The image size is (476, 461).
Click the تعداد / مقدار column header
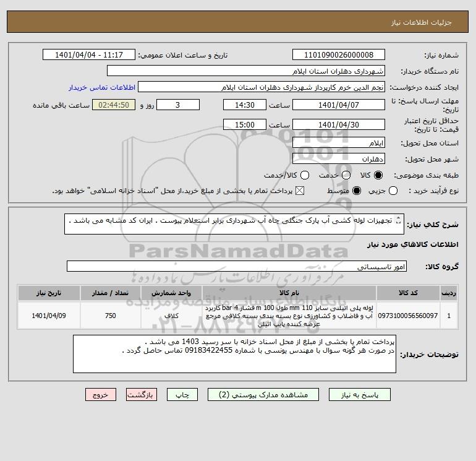(x=110, y=293)
